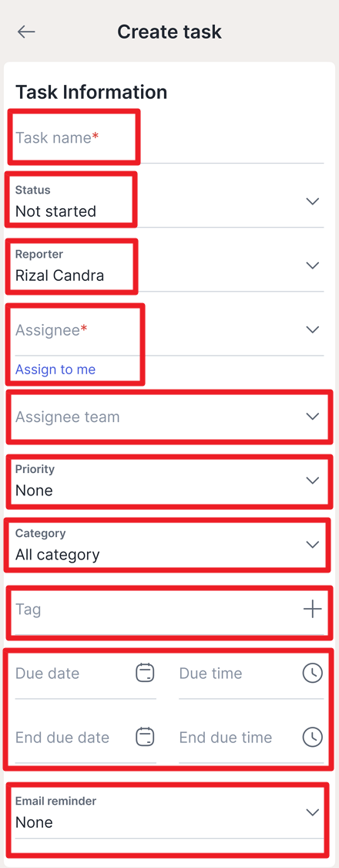Expand the Category dropdown chevron
The image size is (339, 868).
click(x=313, y=545)
